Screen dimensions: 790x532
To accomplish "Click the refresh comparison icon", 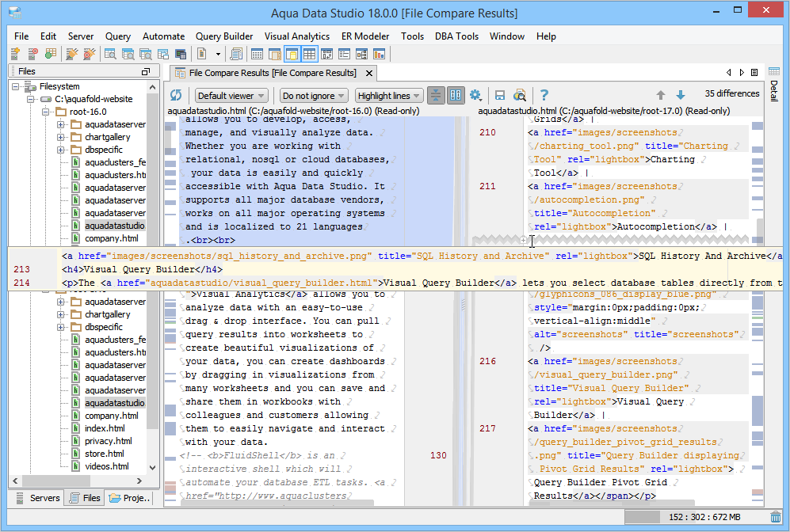I will [176, 95].
